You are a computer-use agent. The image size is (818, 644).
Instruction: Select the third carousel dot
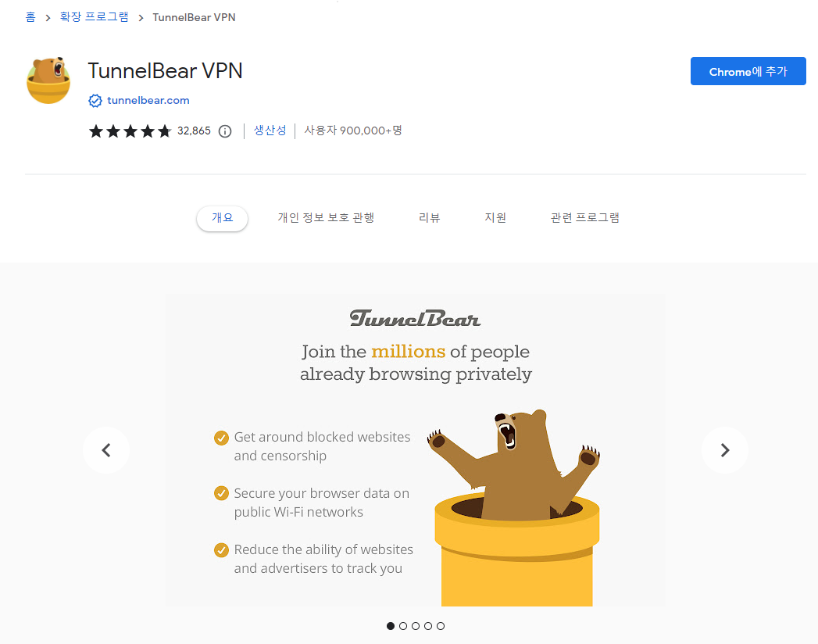pos(416,626)
